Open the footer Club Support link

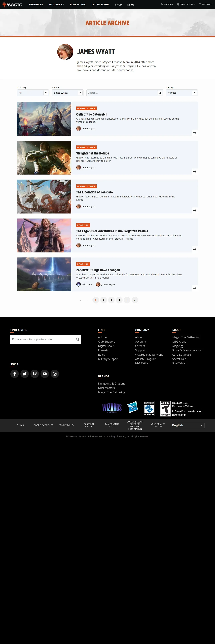point(106,342)
